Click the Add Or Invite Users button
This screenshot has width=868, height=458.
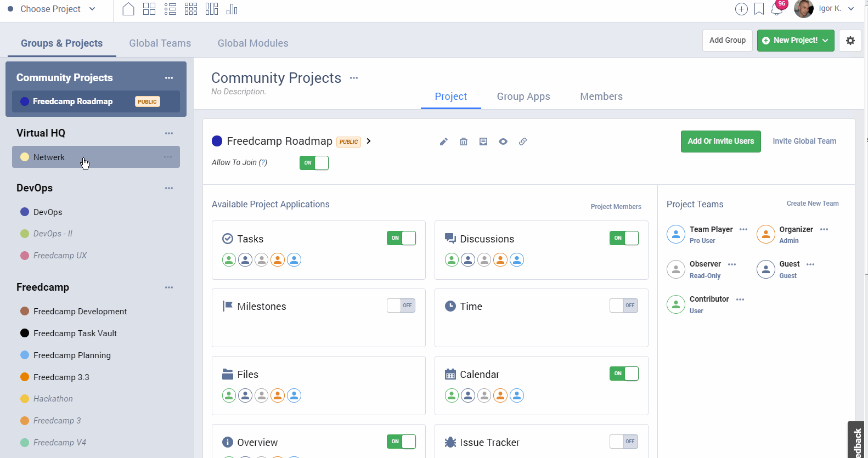point(720,142)
